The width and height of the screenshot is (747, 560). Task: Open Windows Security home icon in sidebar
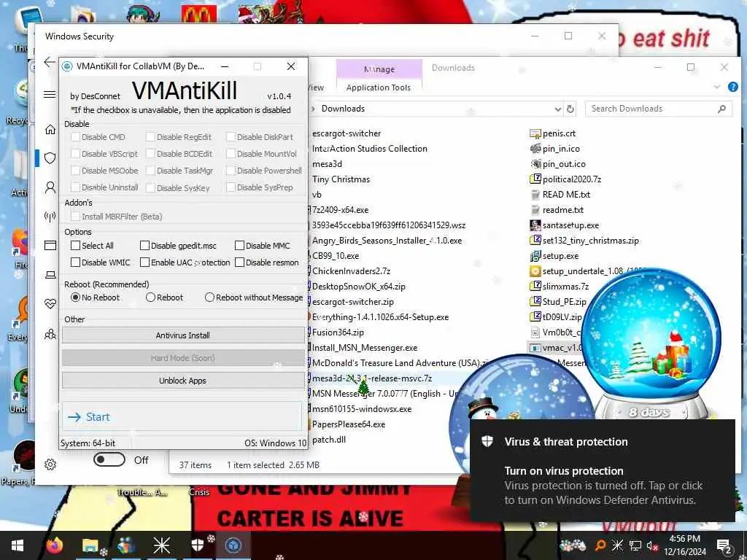click(50, 130)
